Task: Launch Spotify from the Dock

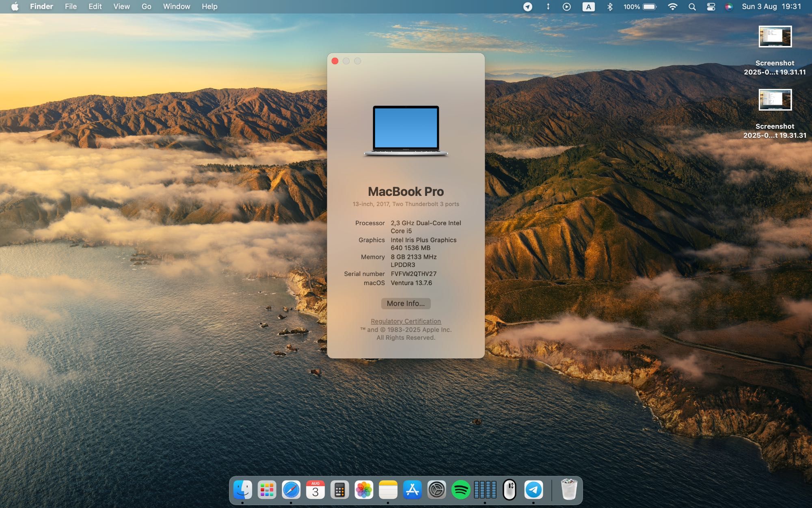Action: [461, 490]
